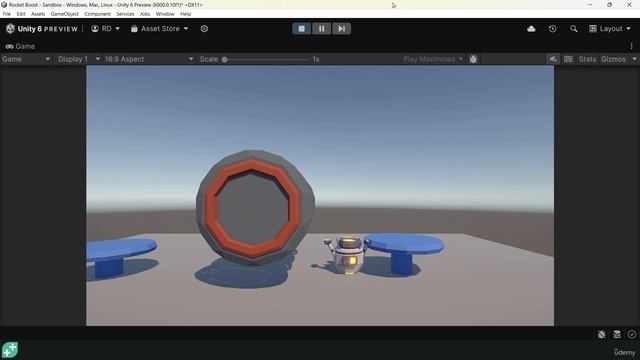This screenshot has height=360, width=640.
Task: Open the Window menu
Action: coord(165,14)
